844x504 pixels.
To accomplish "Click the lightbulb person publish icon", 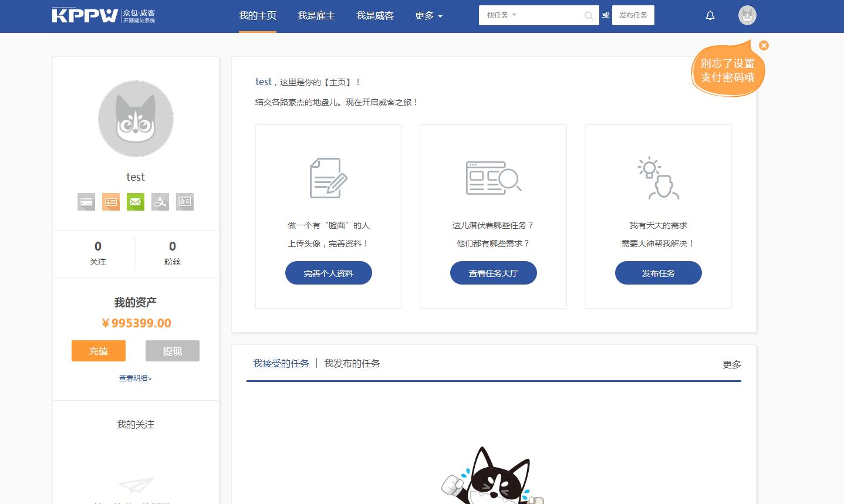I will (658, 178).
